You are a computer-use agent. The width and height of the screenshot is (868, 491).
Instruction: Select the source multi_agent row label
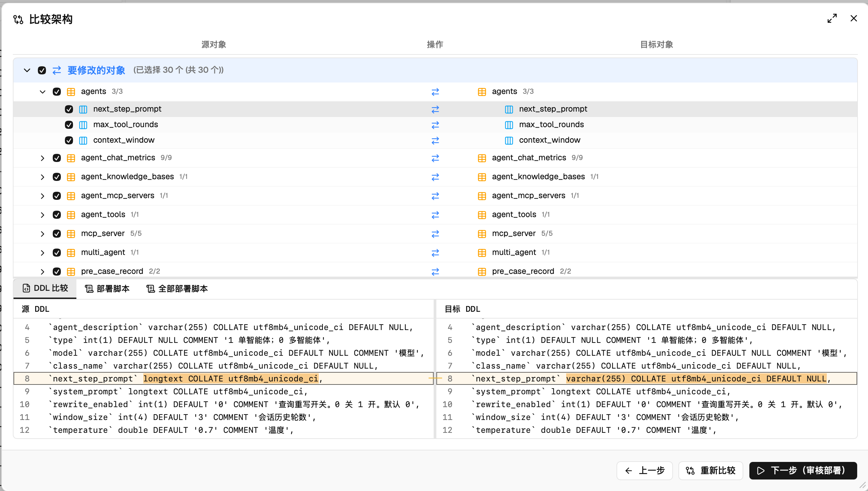[103, 252]
